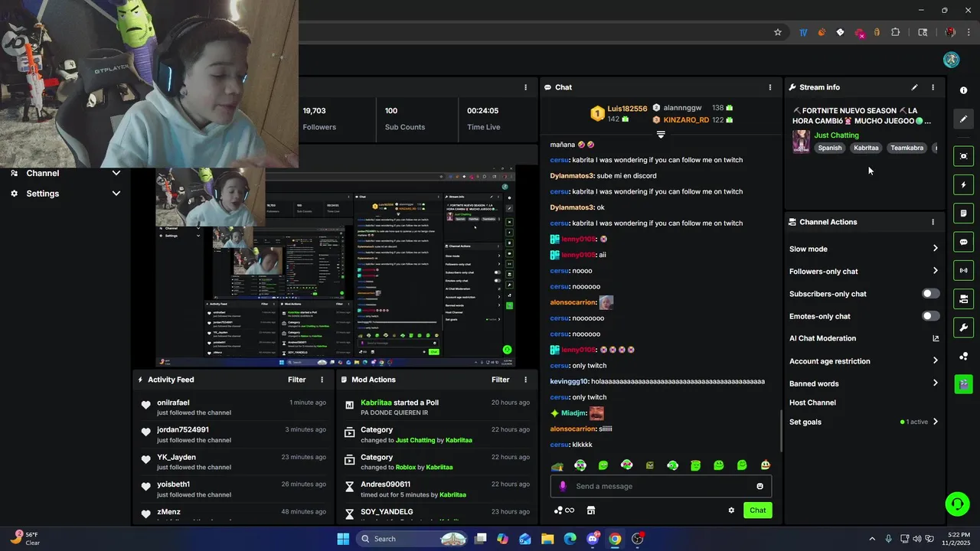This screenshot has height=551, width=980.
Task: Click the Windows Start button
Action: click(x=343, y=539)
